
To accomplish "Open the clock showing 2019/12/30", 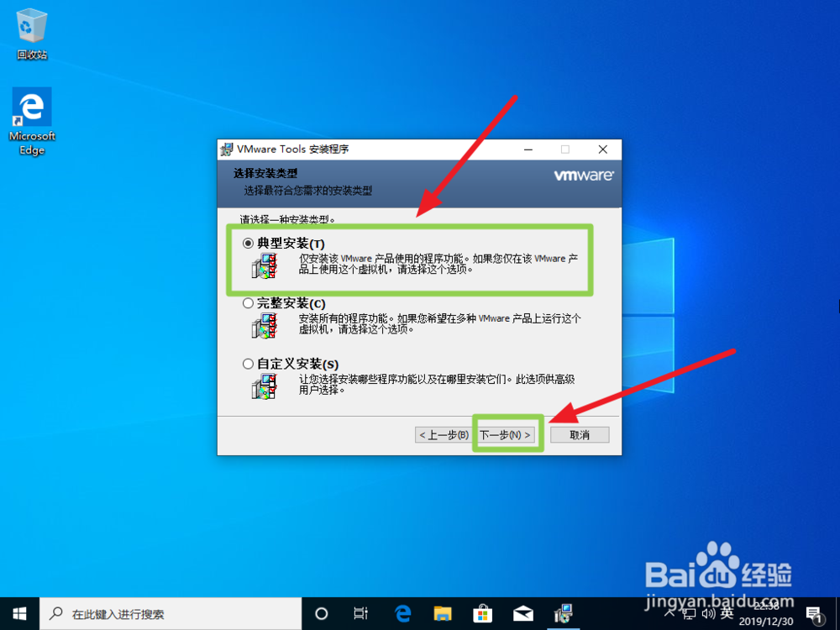I will point(766,614).
